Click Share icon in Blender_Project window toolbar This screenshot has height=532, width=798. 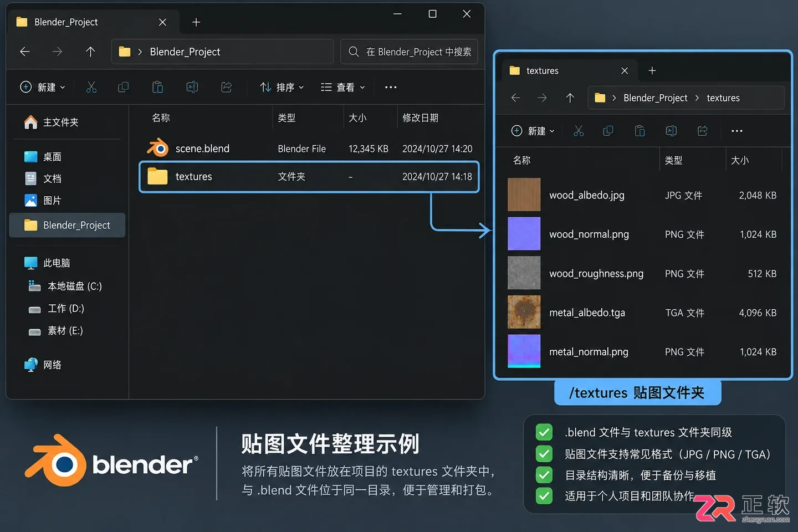pyautogui.click(x=226, y=87)
